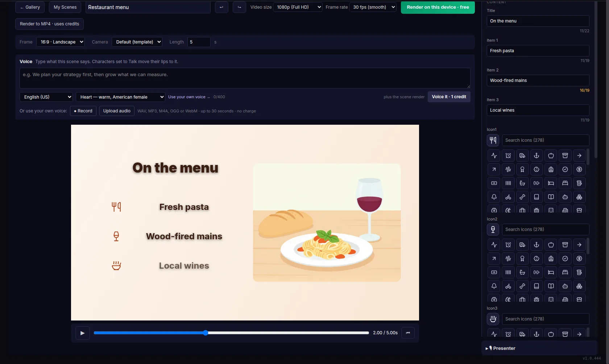Play the scene preview
This screenshot has width=609, height=364.
tap(82, 333)
